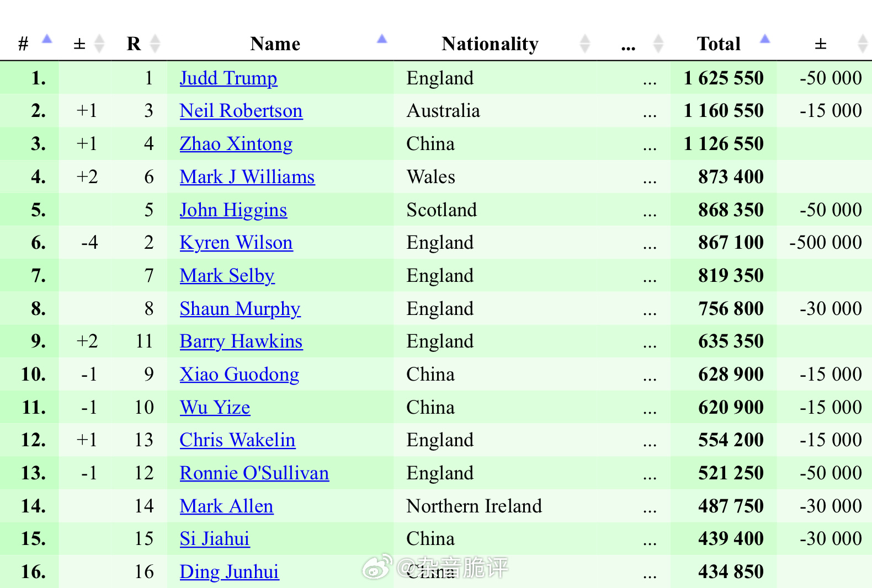Click the Nationality column header

click(x=490, y=44)
